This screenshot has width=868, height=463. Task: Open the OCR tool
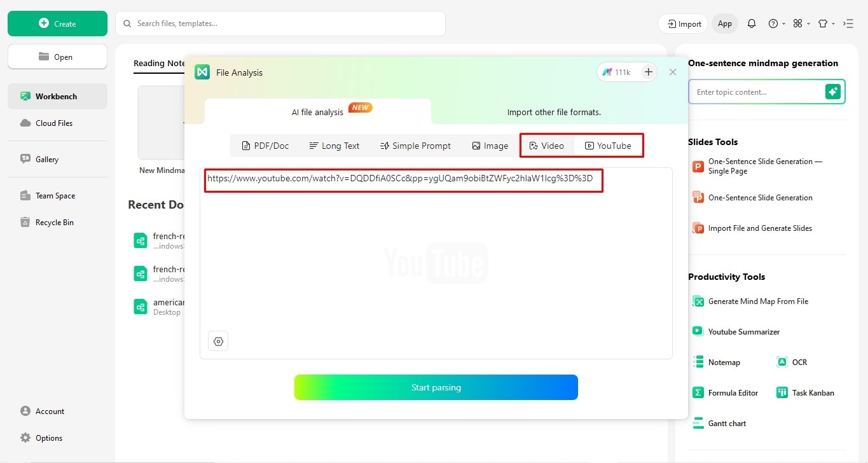click(x=792, y=363)
